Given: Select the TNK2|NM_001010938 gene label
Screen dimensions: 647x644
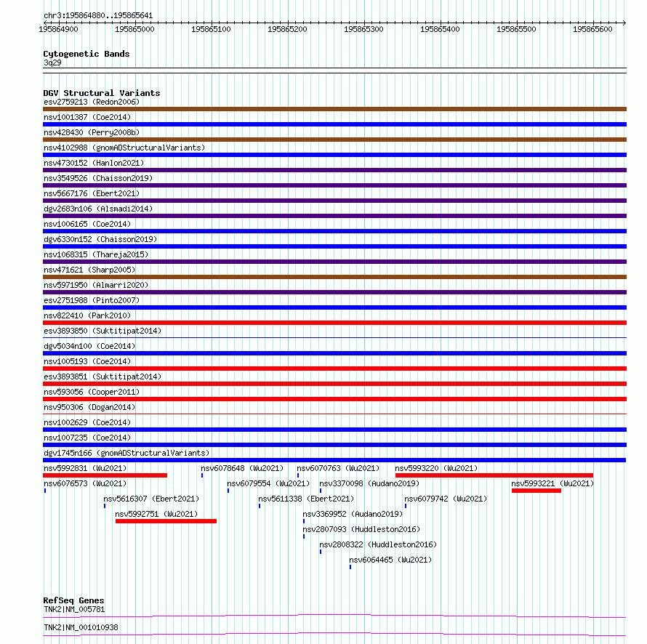Looking at the screenshot, I should (x=81, y=627).
